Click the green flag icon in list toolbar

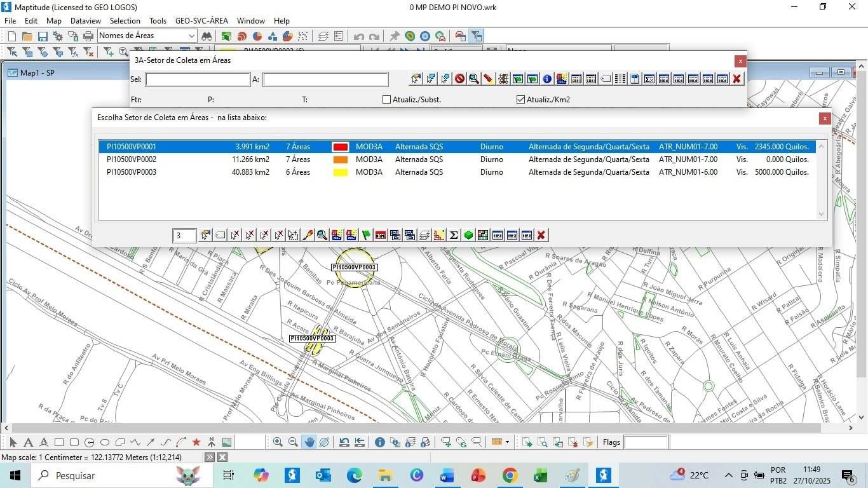click(366, 235)
